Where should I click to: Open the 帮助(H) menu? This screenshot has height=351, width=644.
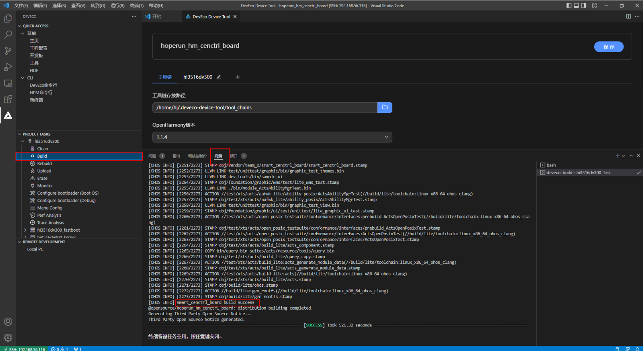(x=156, y=6)
